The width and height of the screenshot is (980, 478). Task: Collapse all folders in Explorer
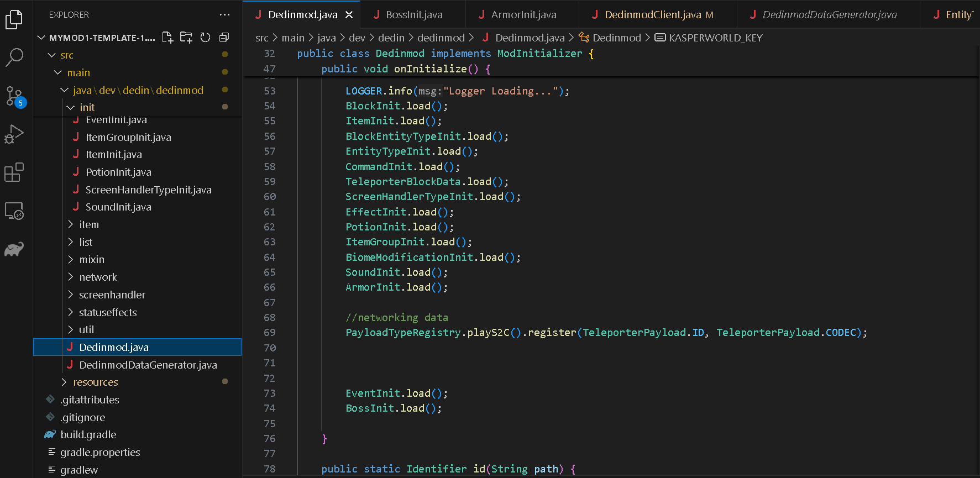pos(224,38)
